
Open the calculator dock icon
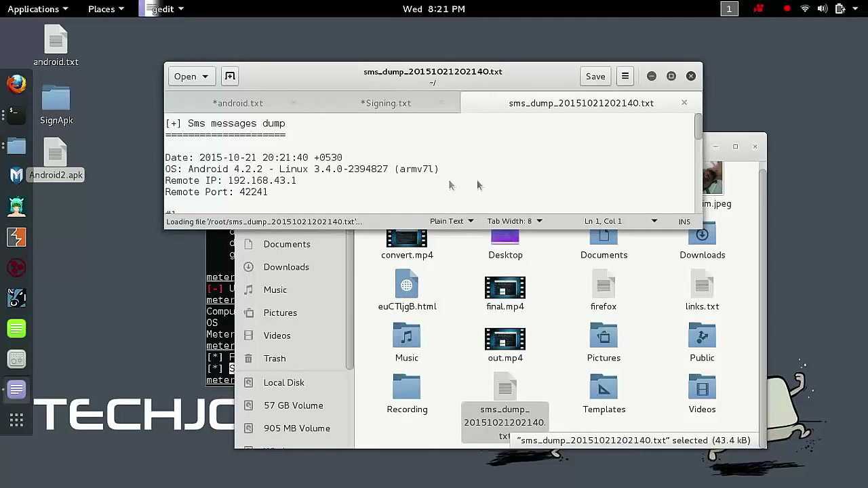point(16,359)
